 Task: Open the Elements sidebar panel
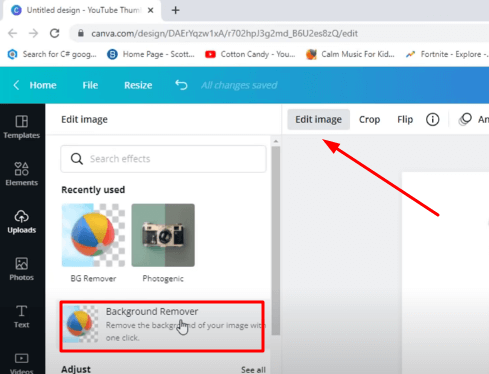tap(22, 174)
